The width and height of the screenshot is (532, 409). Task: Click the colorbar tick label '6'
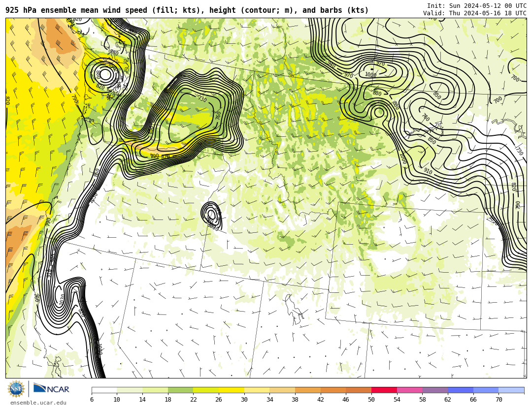coord(92,400)
